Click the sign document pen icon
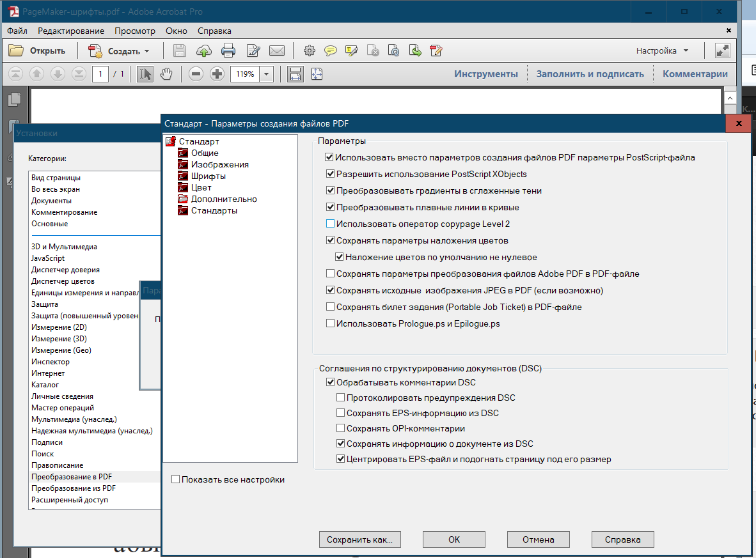756x558 pixels. [436, 50]
